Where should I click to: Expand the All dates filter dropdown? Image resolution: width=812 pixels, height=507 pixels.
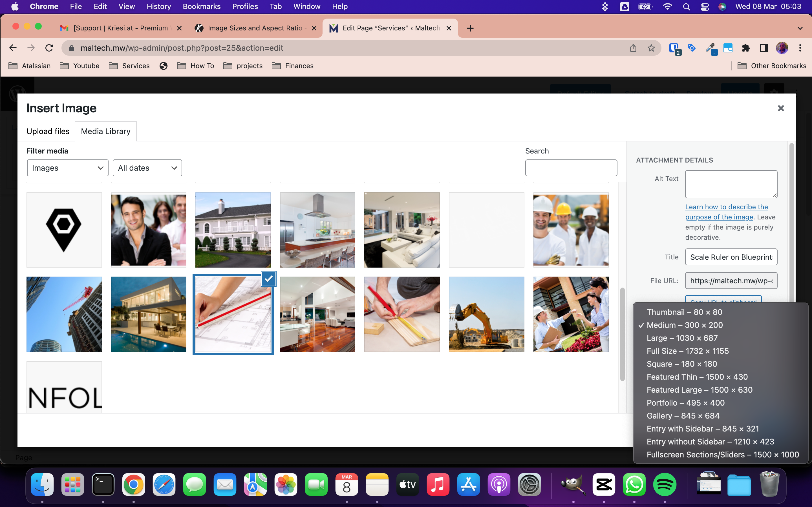147,168
